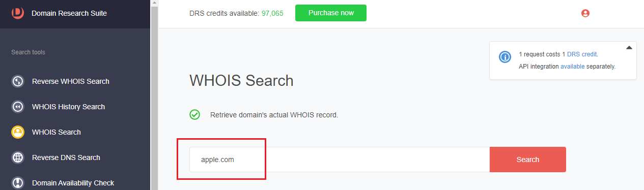Open the red user account icon
644x190 pixels.
[x=585, y=13]
